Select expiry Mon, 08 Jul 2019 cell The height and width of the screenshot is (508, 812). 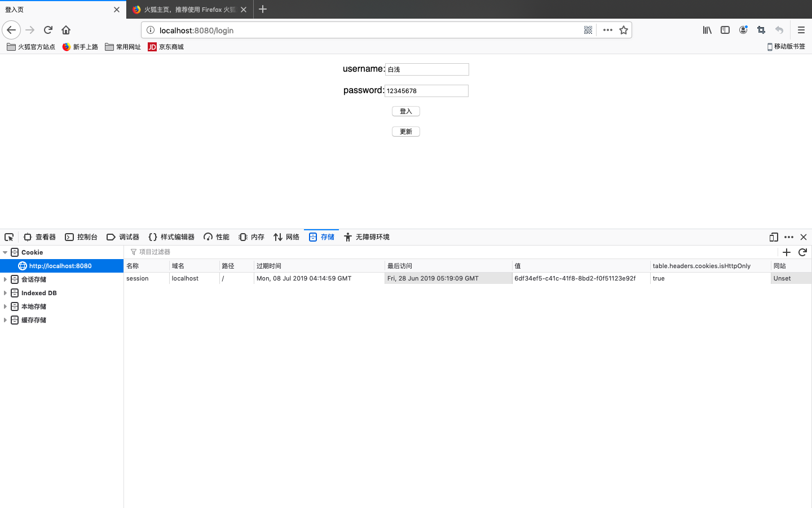point(319,278)
